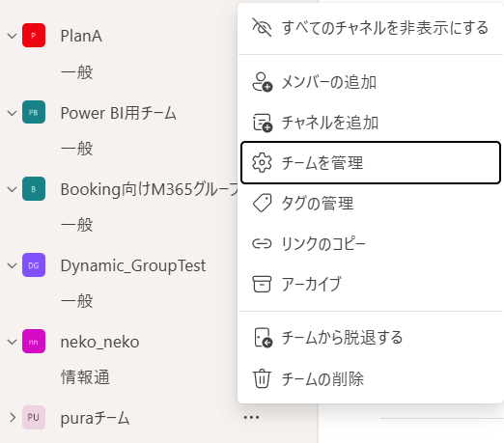This screenshot has height=443, width=504.
Task: Open the 情報通 channel under neko_neko
Action: pyautogui.click(x=85, y=377)
